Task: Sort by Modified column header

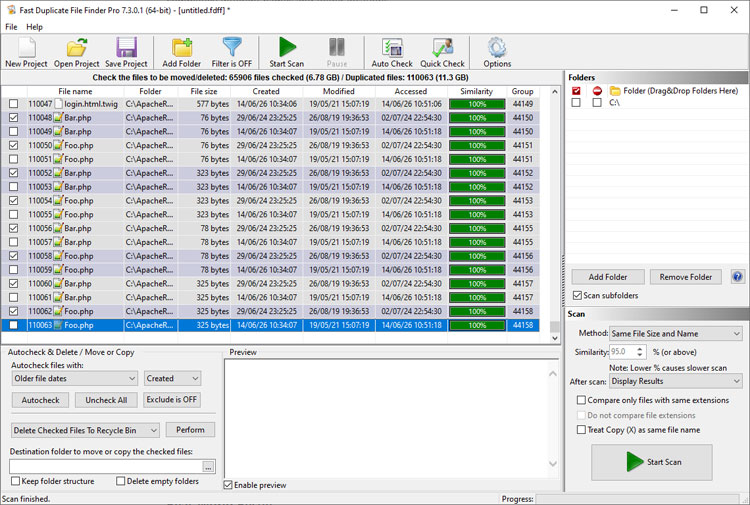Action: pyautogui.click(x=339, y=91)
